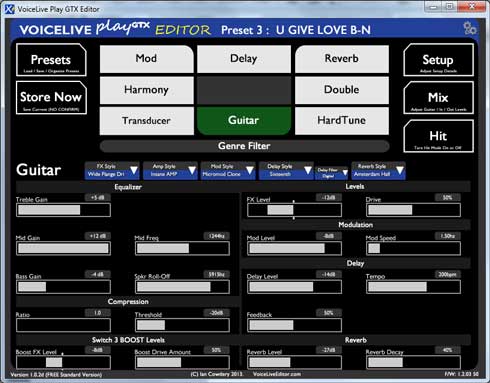This screenshot has height=383, width=490.
Task: Turn Hit mode on or off
Action: pyautogui.click(x=438, y=136)
